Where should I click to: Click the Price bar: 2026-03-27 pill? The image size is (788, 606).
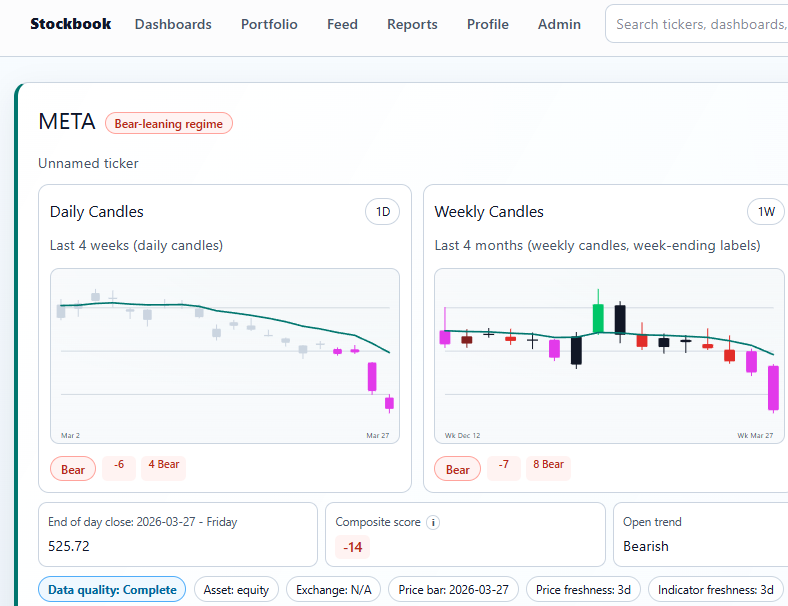click(453, 589)
